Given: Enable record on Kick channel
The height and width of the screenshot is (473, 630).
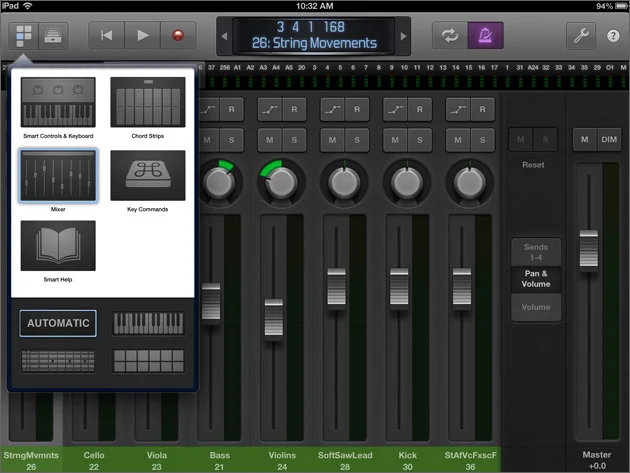Looking at the screenshot, I should point(419,109).
